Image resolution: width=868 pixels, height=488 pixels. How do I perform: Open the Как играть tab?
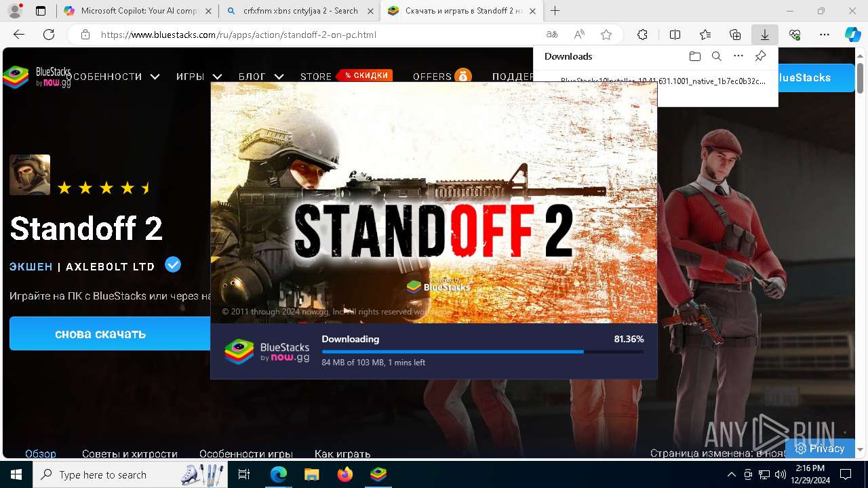coord(342,453)
